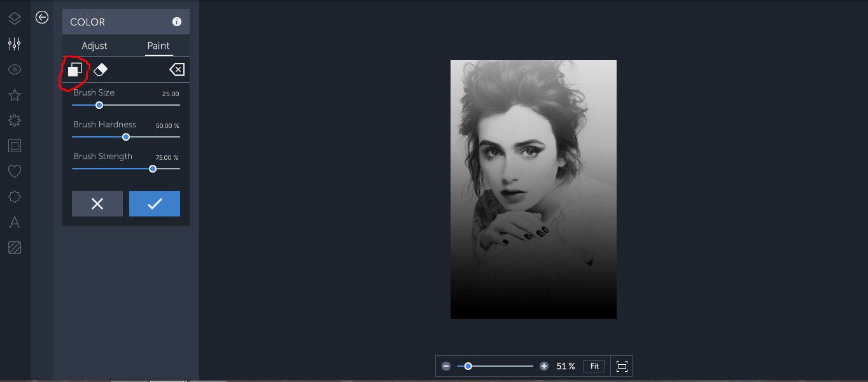Switch to the Paint tab
The width and height of the screenshot is (868, 382).
click(x=158, y=46)
